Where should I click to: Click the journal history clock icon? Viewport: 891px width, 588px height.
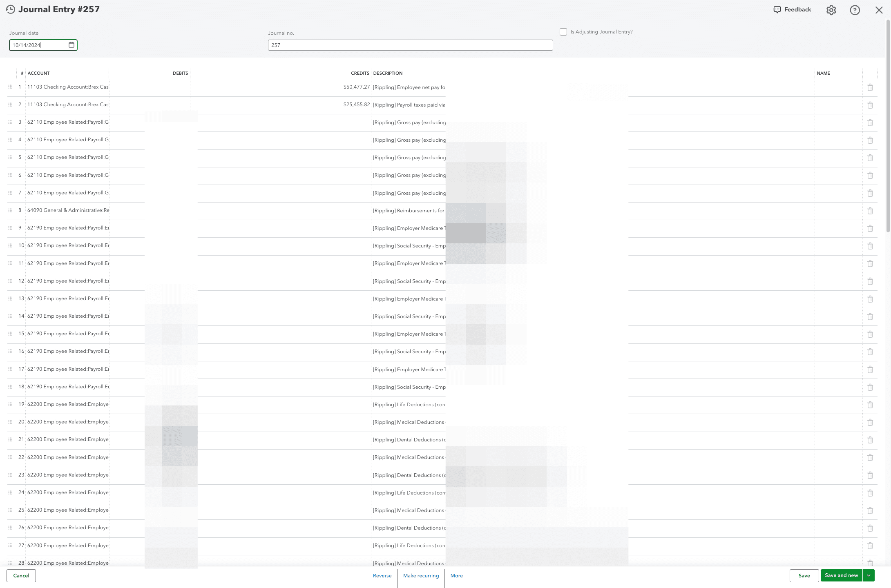(x=10, y=9)
